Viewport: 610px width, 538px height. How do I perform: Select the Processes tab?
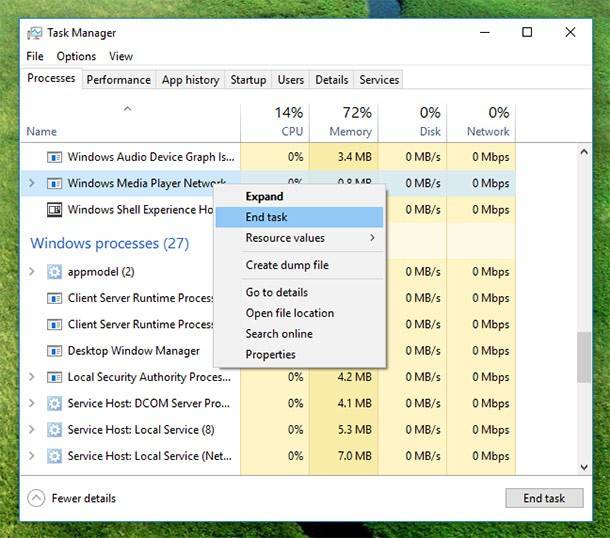coord(51,78)
